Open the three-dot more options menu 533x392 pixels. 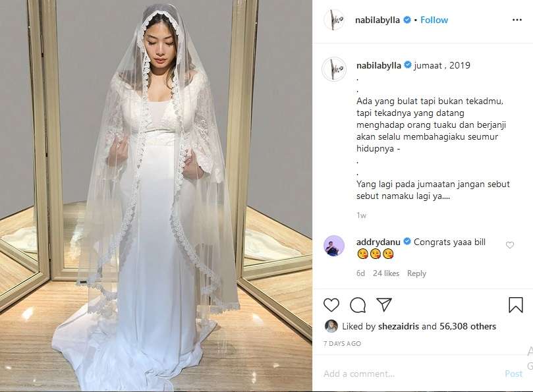click(x=517, y=20)
